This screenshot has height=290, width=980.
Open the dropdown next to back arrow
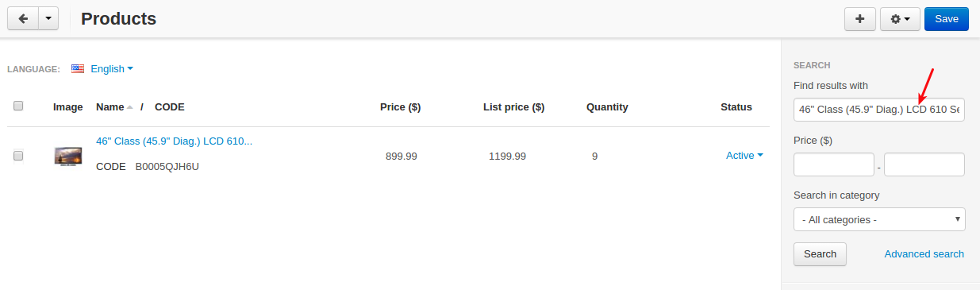point(48,19)
